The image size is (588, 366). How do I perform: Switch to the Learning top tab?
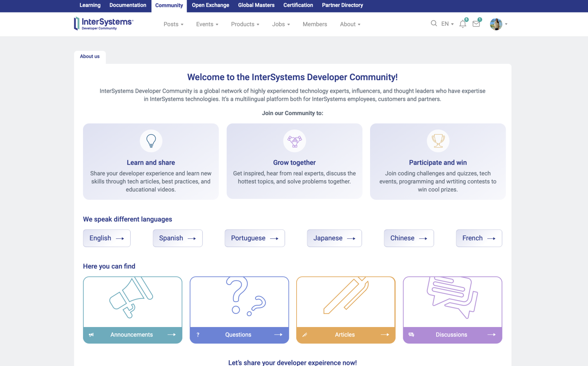(90, 5)
